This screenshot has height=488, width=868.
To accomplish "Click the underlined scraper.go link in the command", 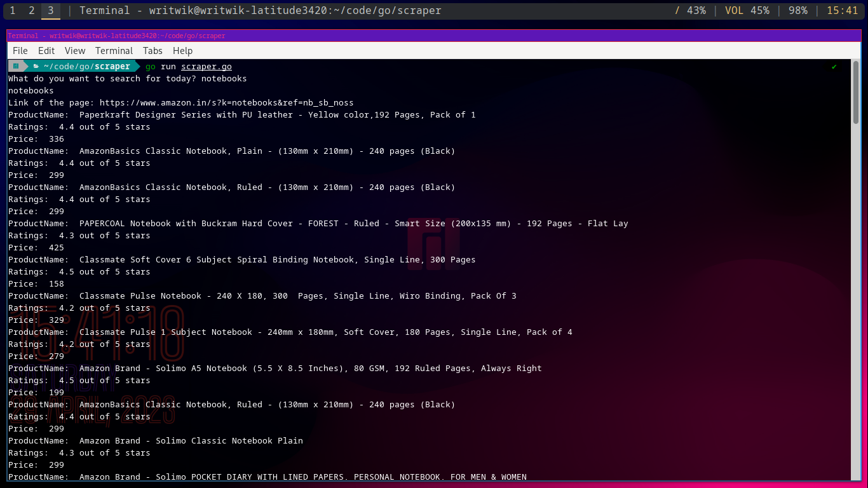I will pyautogui.click(x=206, y=66).
